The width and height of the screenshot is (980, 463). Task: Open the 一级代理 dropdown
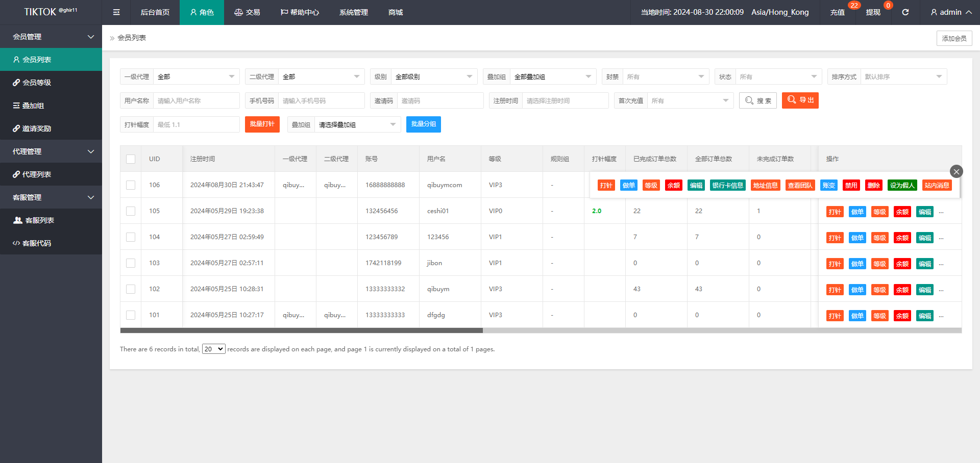[x=196, y=76]
